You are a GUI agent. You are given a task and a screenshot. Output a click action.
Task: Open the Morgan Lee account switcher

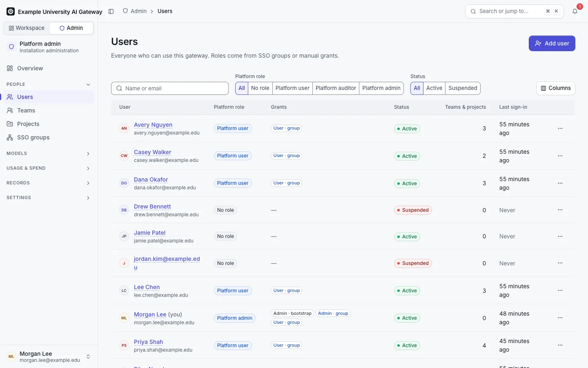coord(49,357)
